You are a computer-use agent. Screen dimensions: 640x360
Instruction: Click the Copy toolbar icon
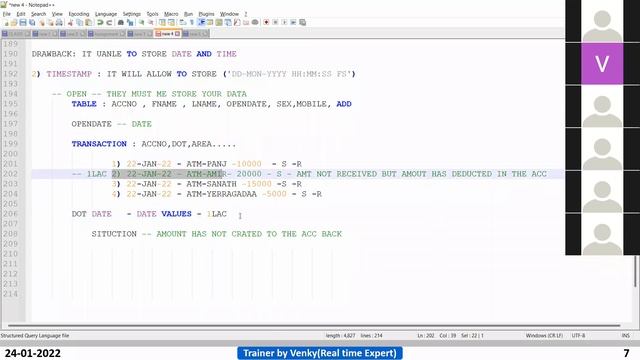pos(80,22)
